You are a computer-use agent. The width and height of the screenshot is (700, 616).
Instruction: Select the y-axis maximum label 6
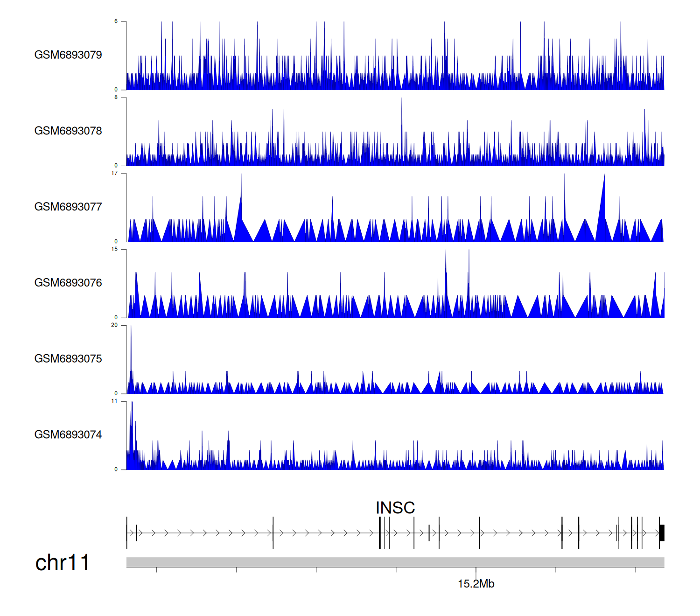[116, 21]
